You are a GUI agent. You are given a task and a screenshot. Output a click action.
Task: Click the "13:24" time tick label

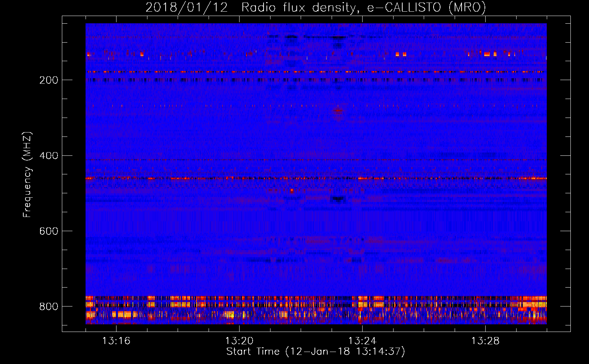[x=363, y=341]
